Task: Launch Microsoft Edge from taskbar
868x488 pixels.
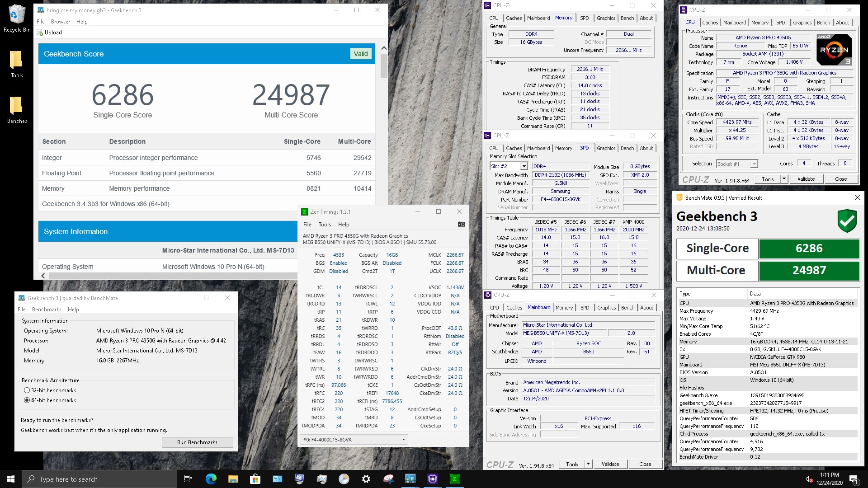Action: pos(211,479)
